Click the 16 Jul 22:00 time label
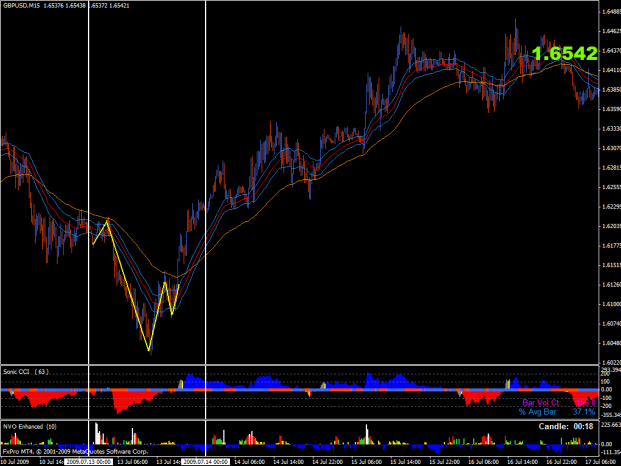 (x=561, y=462)
